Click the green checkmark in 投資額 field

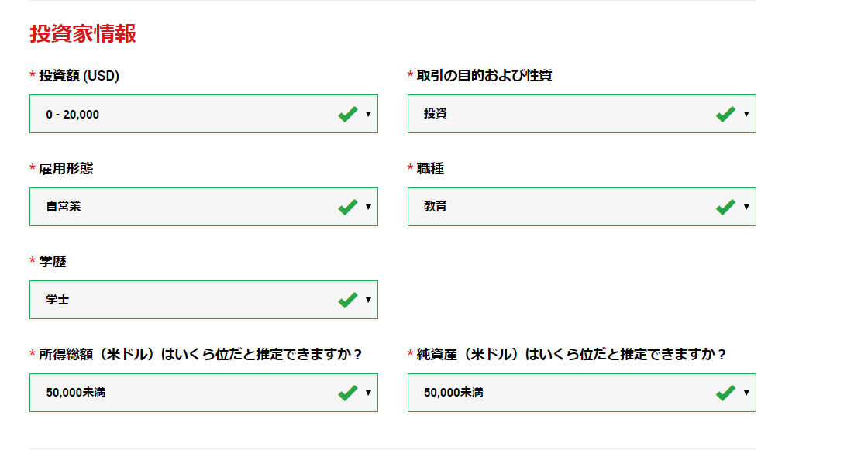[x=348, y=114]
